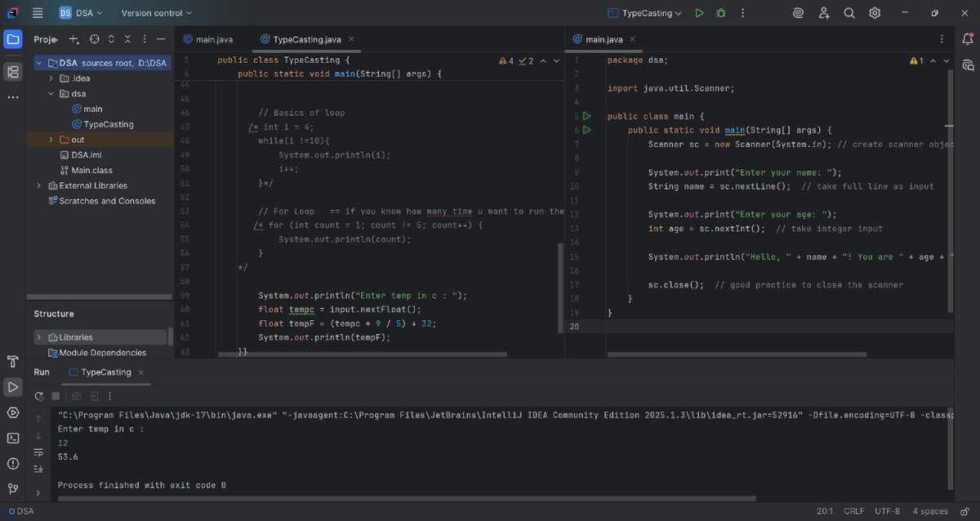Hide the Project panel
Viewport: 980px width, 521px height.
pos(161,39)
